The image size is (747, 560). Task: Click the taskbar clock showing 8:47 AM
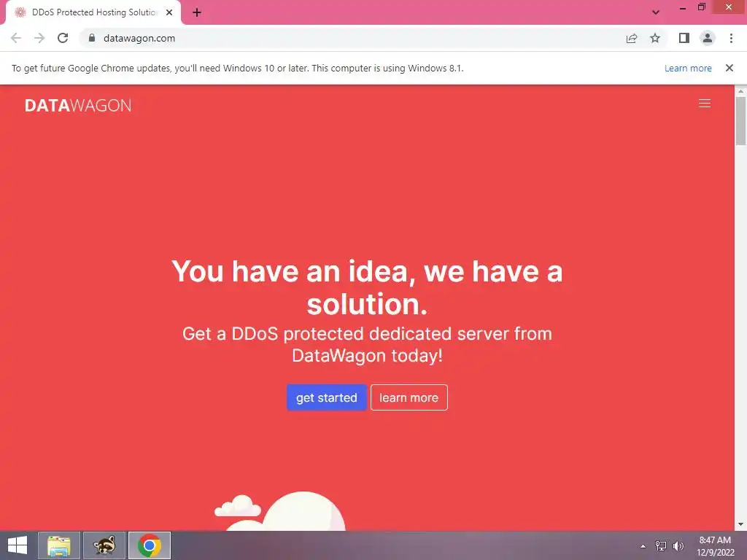(x=715, y=546)
